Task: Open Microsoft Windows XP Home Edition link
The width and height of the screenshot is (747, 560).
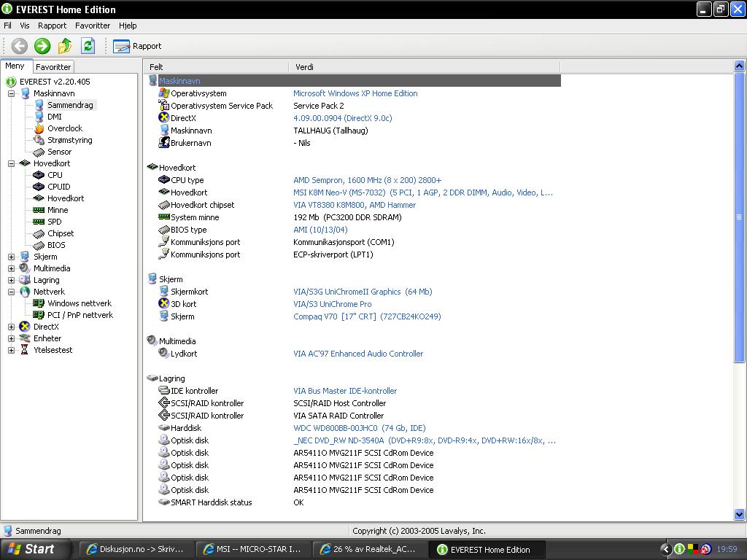Action: pos(355,93)
